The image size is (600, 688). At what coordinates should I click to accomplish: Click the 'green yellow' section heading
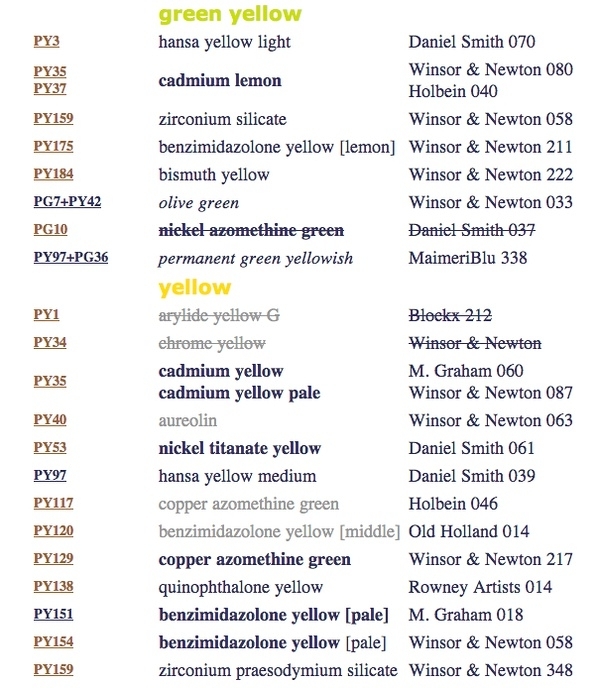(x=230, y=14)
